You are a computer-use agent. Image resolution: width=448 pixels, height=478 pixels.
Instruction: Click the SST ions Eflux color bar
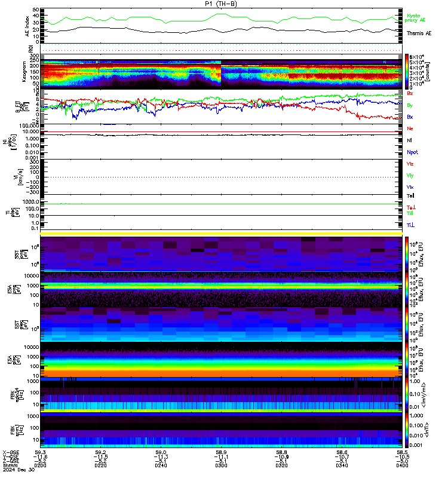(x=407, y=253)
